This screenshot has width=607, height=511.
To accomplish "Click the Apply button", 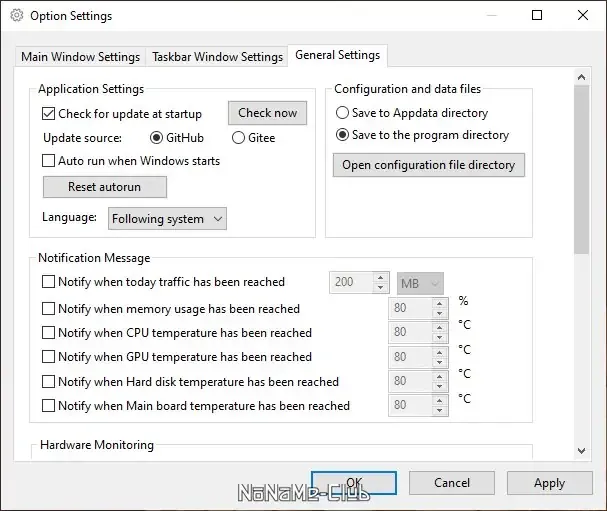I will 549,483.
